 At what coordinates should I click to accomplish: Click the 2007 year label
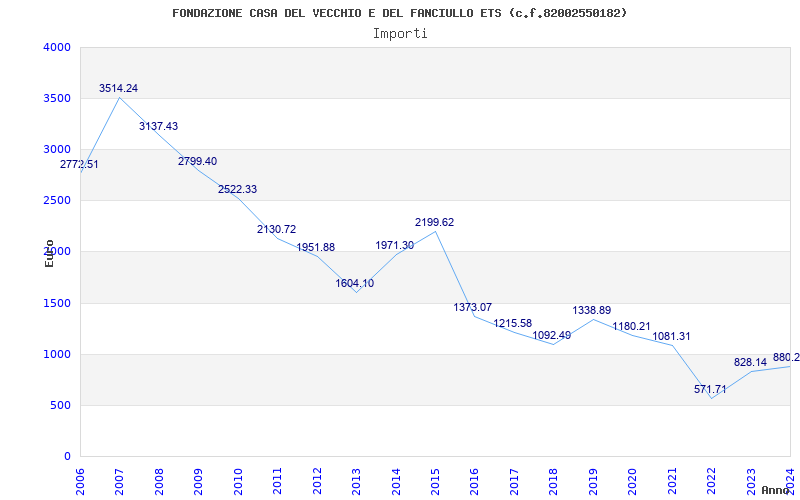point(119,481)
